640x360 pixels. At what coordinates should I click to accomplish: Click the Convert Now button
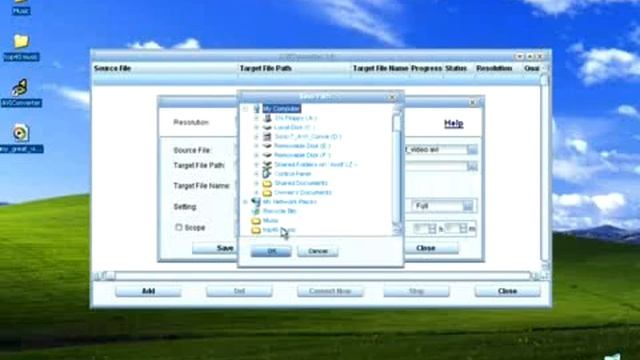click(x=330, y=291)
